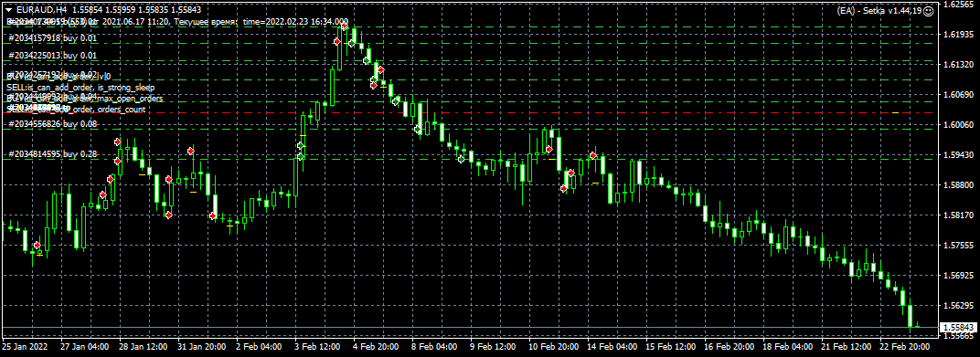The width and height of the screenshot is (980, 357).
Task: Click time axis label 28 Jan 12:00
Action: pyautogui.click(x=144, y=346)
